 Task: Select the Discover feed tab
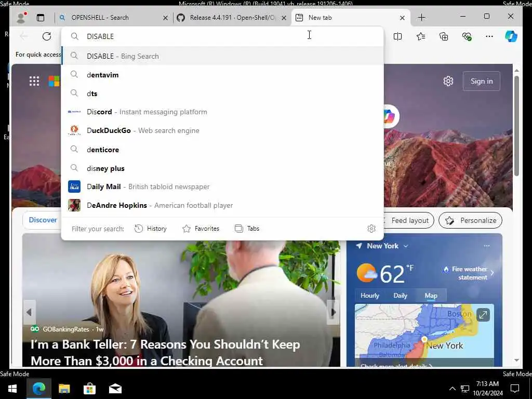tap(43, 220)
